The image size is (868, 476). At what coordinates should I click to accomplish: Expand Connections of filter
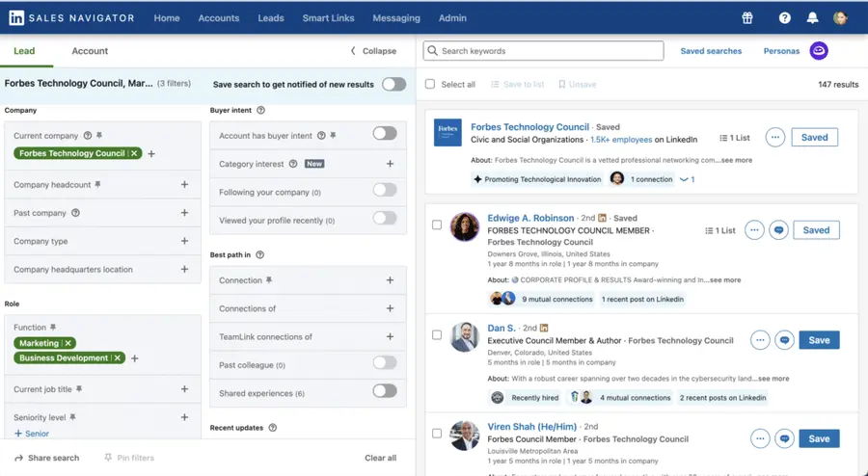tap(391, 308)
